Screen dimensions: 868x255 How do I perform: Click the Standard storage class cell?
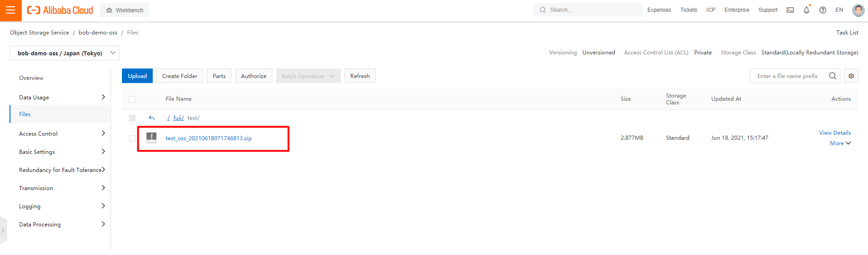[678, 138]
